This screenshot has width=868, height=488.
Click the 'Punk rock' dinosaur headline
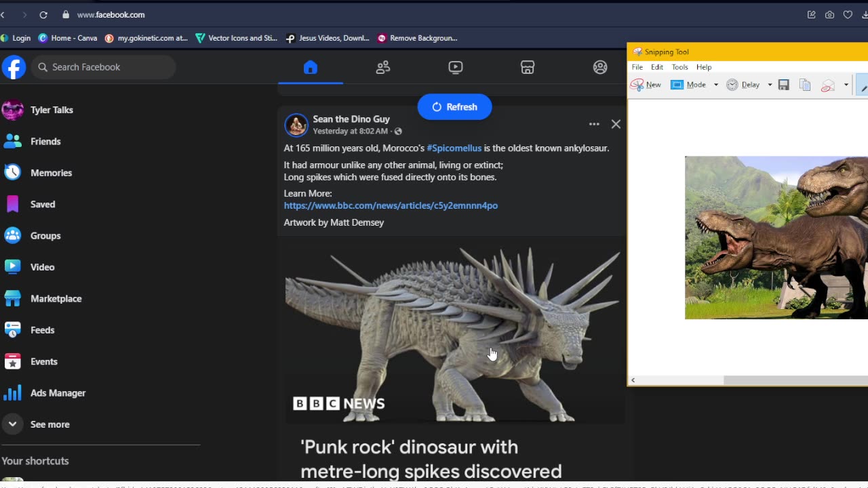tap(431, 459)
